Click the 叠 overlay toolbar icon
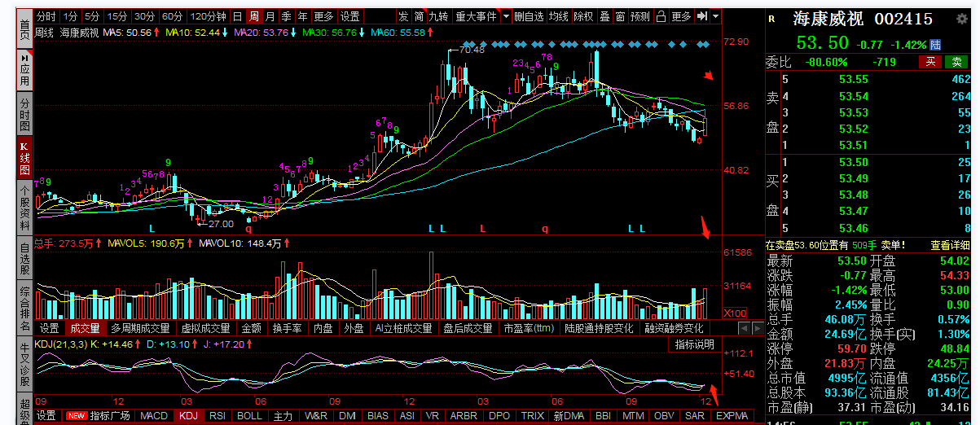The width and height of the screenshot is (980, 425). coord(604,16)
